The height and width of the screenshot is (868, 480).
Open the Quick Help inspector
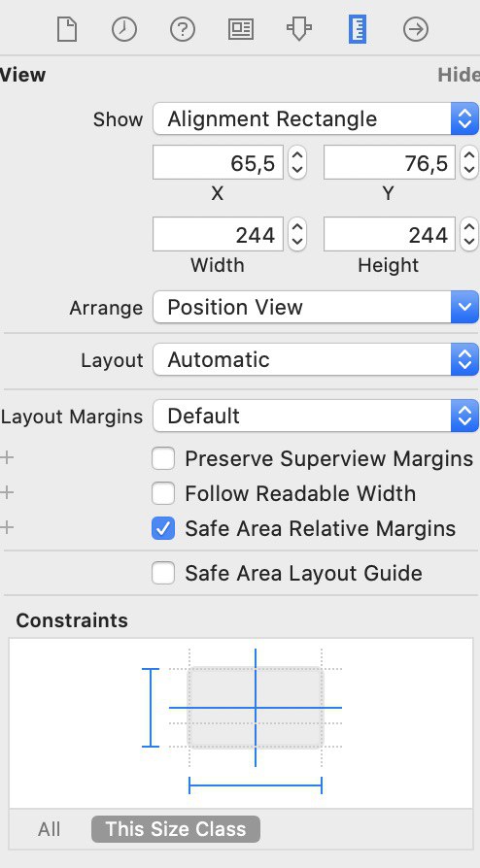[x=183, y=29]
